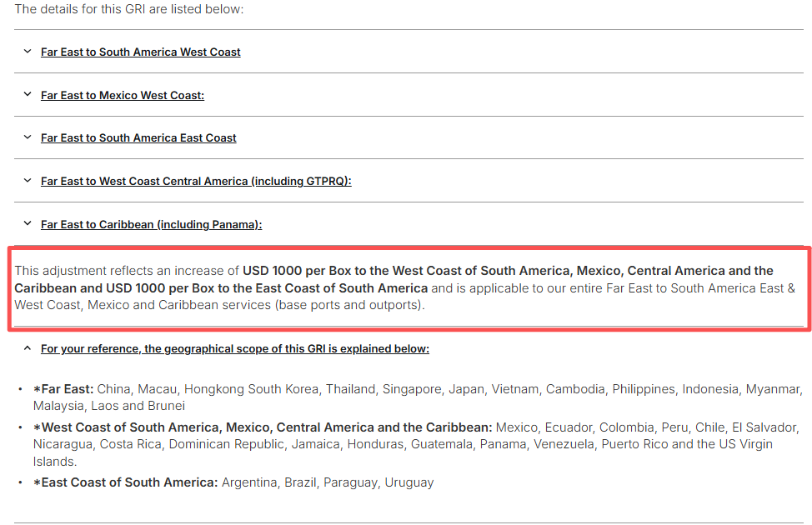Open the Far East to South America West Coast heading

pos(140,52)
